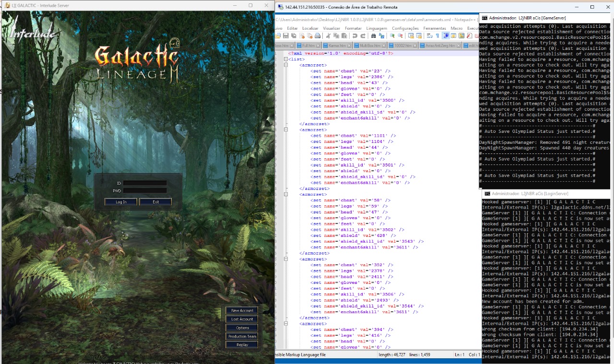This screenshot has height=364, width=614.
Task: Click the Undo arrow icon
Action: coord(355,35)
